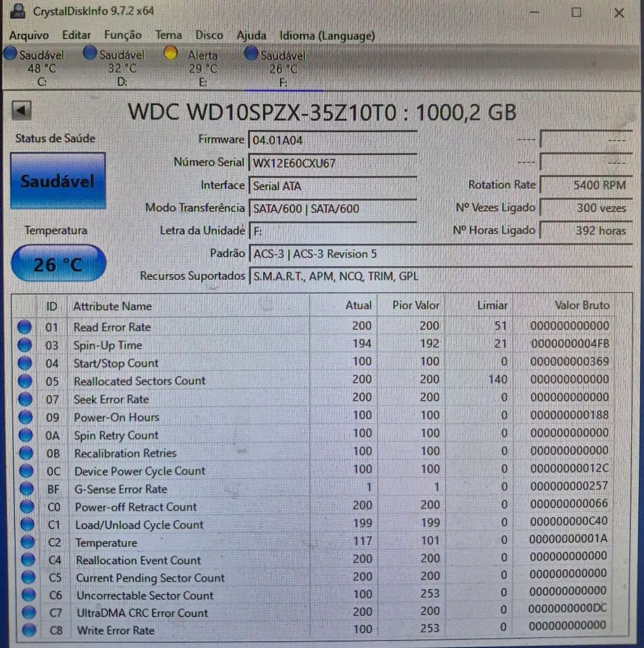This screenshot has height=648, width=644.
Task: Open the Editar menu
Action: (76, 35)
